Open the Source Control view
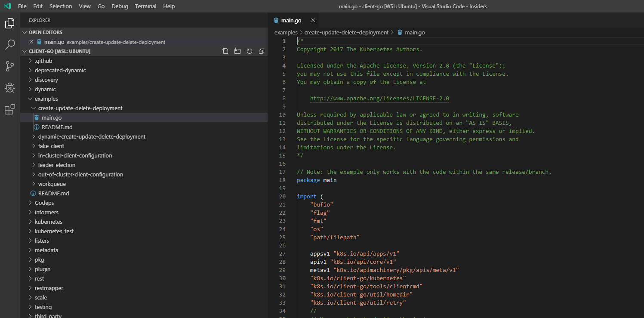 10,66
